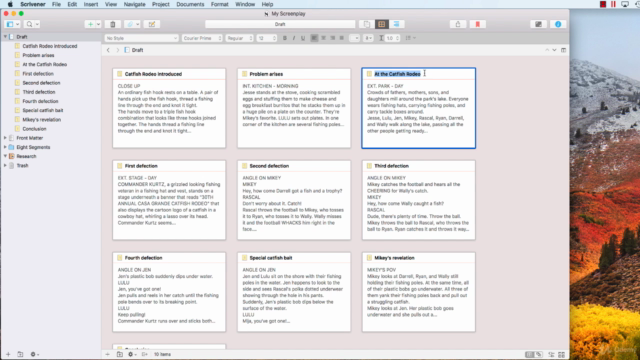Add new folder in corkboard footer
Image resolution: width=640 pixels, height=360 pixels.
(x=120, y=354)
